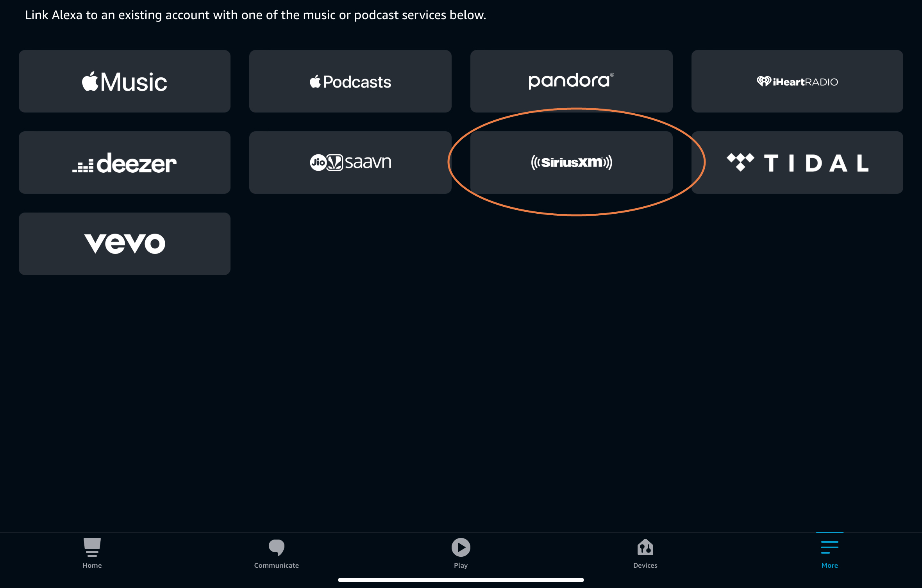Select the TIDAL service icon

(796, 162)
